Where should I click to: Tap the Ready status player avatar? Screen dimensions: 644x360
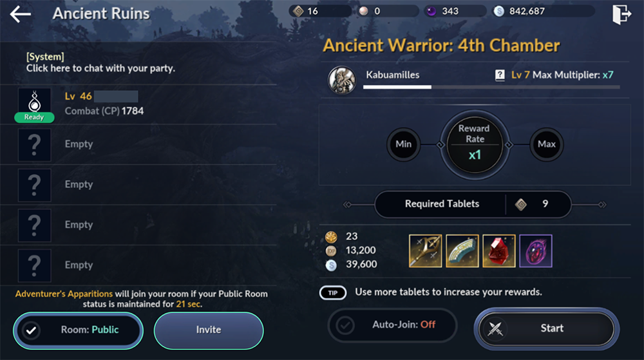(x=35, y=105)
